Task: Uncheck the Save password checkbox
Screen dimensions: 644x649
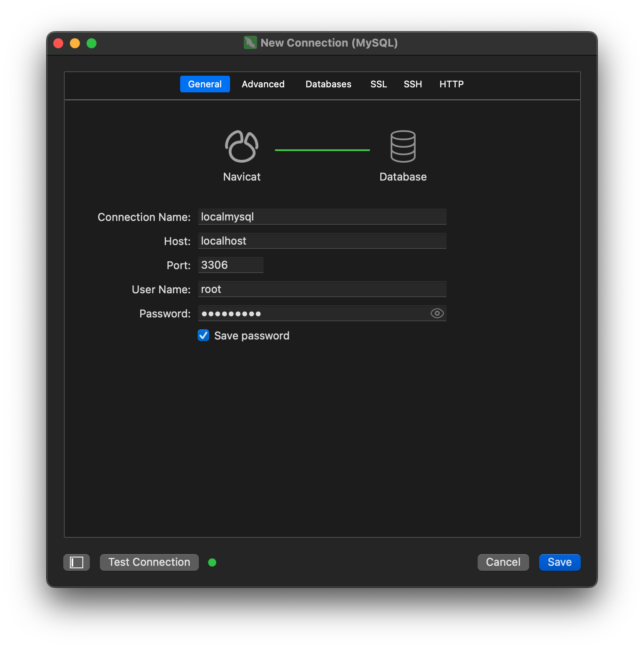Action: [203, 335]
